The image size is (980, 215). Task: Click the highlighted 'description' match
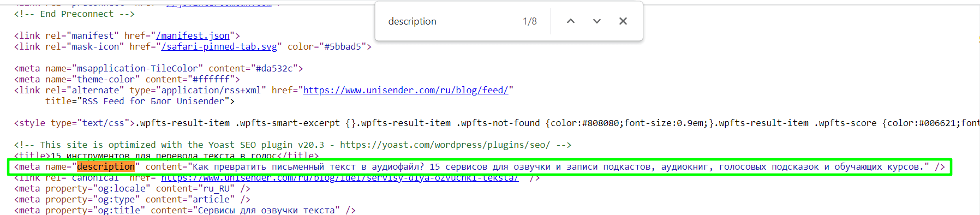point(106,166)
